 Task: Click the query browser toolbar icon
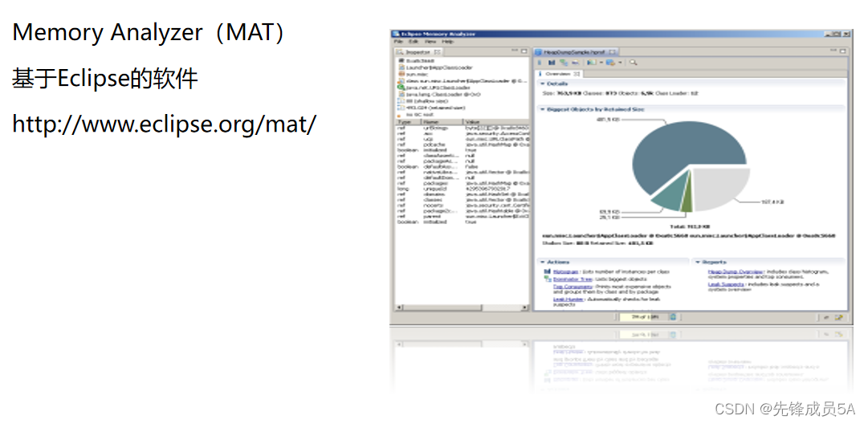(610, 63)
